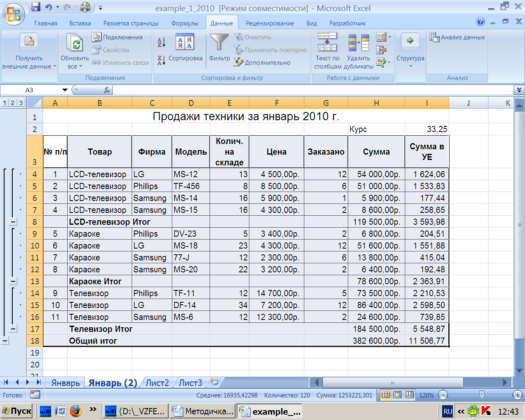Open Рецензирование ribbon tab

[x=270, y=23]
